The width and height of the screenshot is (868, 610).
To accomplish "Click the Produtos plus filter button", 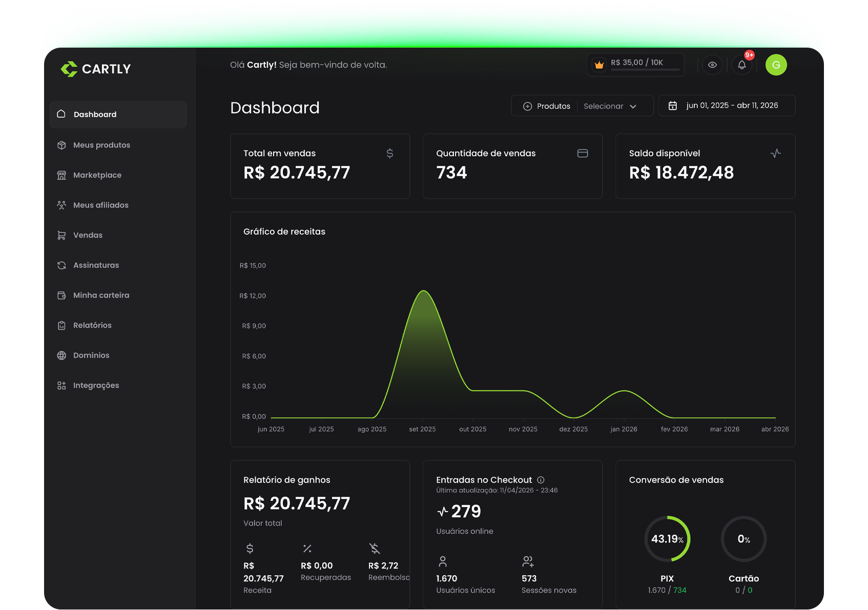I will pyautogui.click(x=546, y=106).
